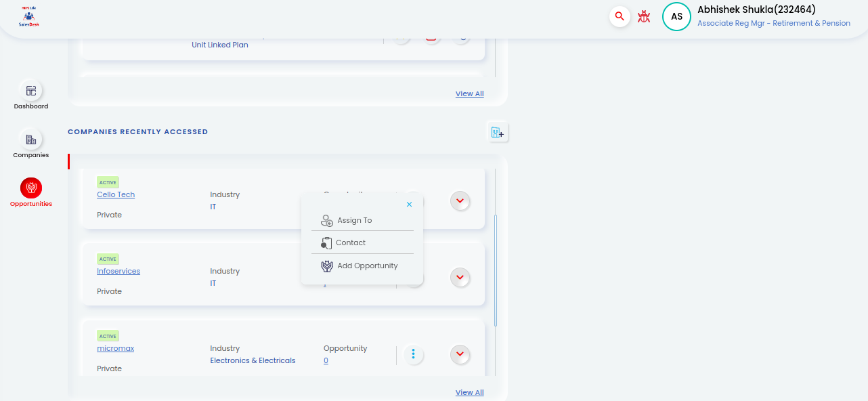Click the ACTIVE badge on Cello Tech
The image size is (868, 401).
(108, 182)
